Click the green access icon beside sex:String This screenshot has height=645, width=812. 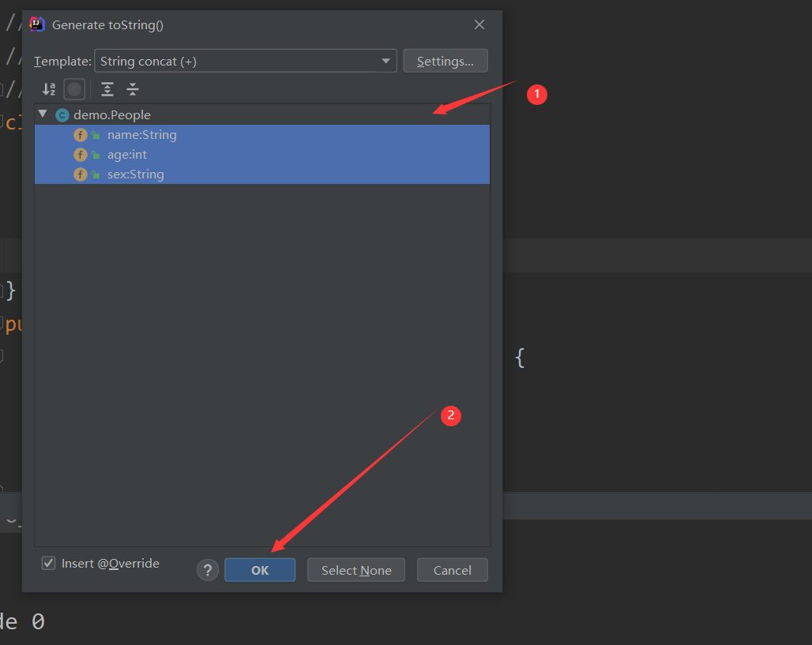pos(96,174)
